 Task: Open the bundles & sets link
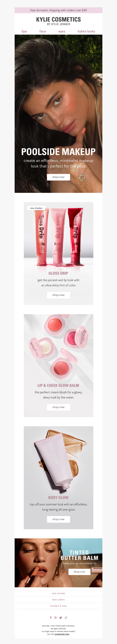(x=58, y=606)
